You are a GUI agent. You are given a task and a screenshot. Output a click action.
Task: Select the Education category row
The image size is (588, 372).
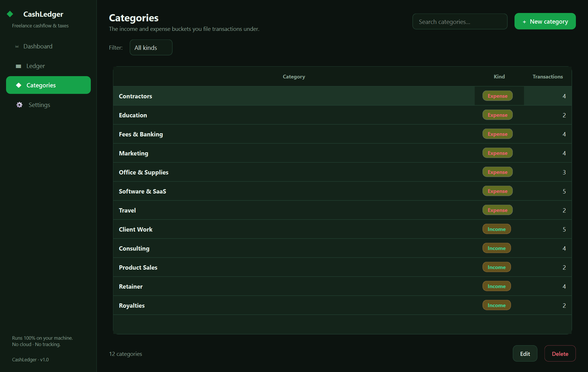[342, 115]
